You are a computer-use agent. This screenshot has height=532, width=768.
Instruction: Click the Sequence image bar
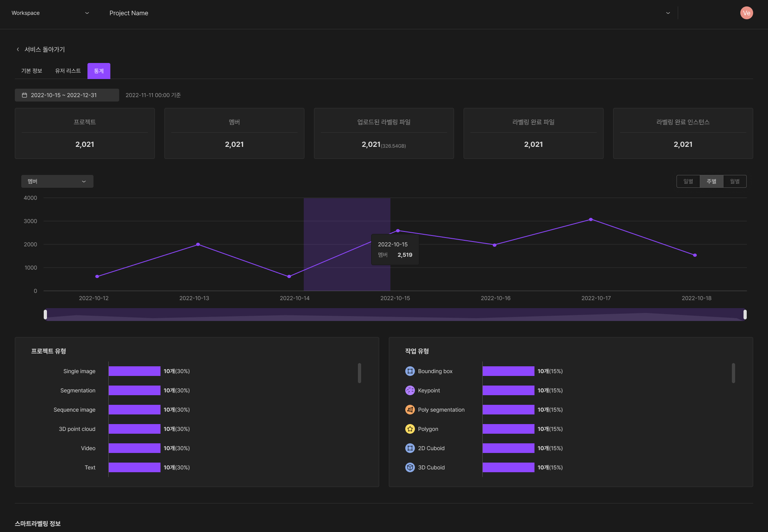pos(134,410)
